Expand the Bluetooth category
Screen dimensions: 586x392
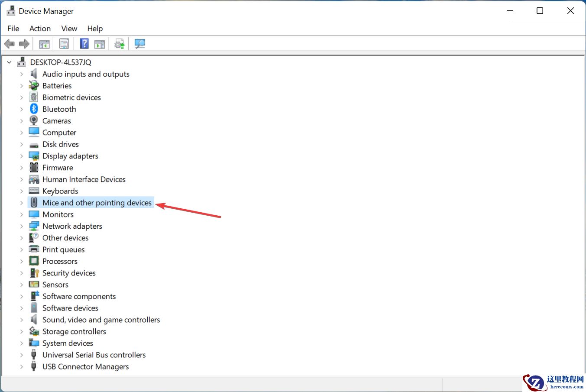[x=21, y=109]
